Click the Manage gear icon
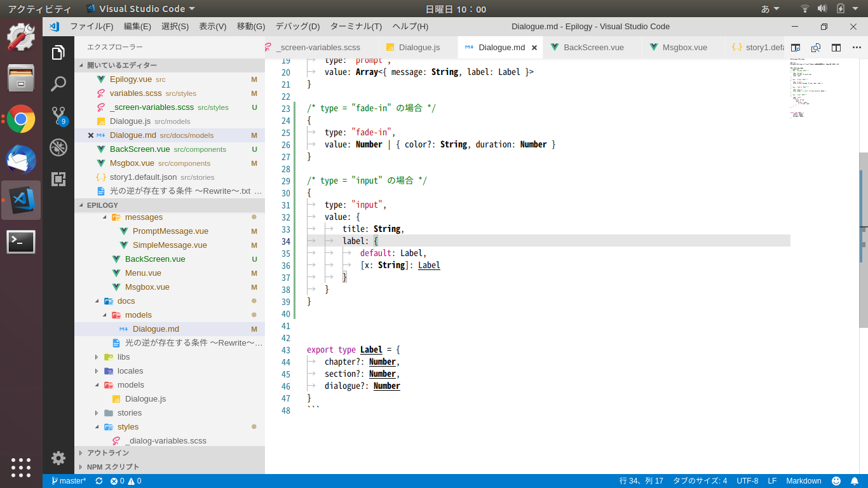868x488 pixels. (x=58, y=457)
